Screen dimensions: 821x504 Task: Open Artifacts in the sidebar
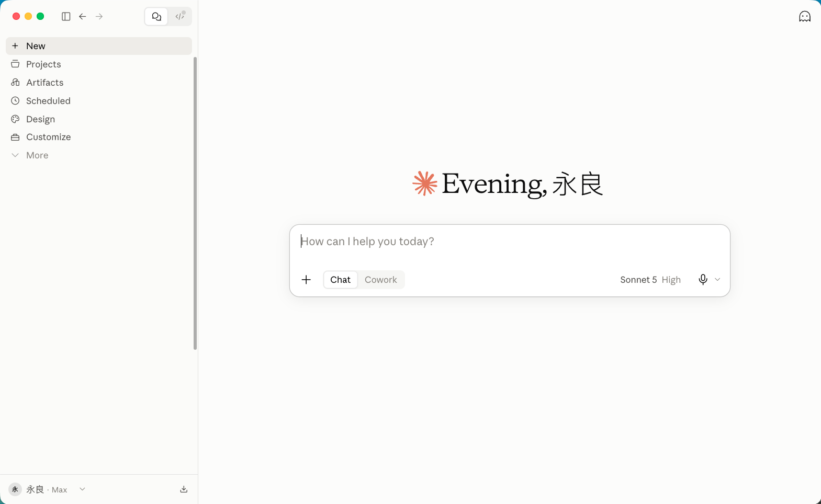point(99,83)
